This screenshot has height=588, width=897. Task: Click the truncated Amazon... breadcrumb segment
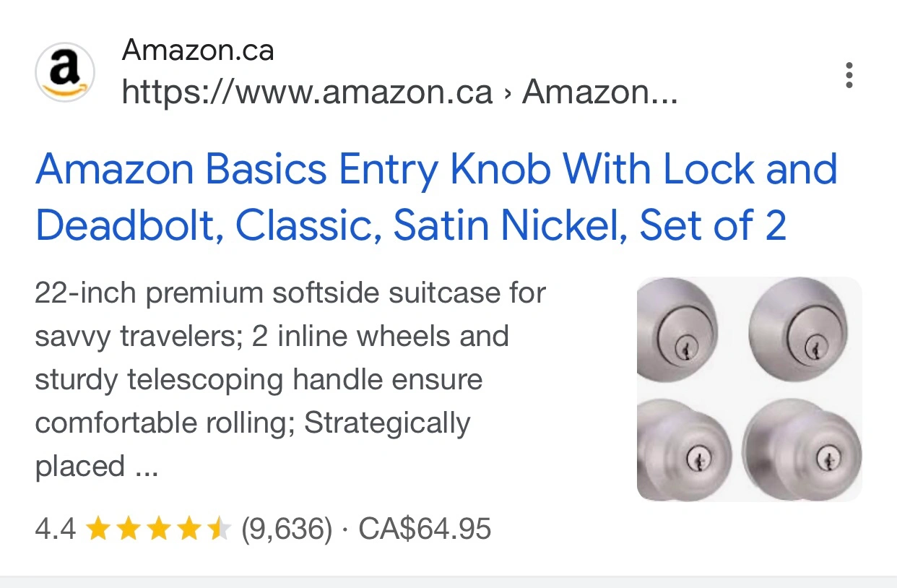coord(600,92)
